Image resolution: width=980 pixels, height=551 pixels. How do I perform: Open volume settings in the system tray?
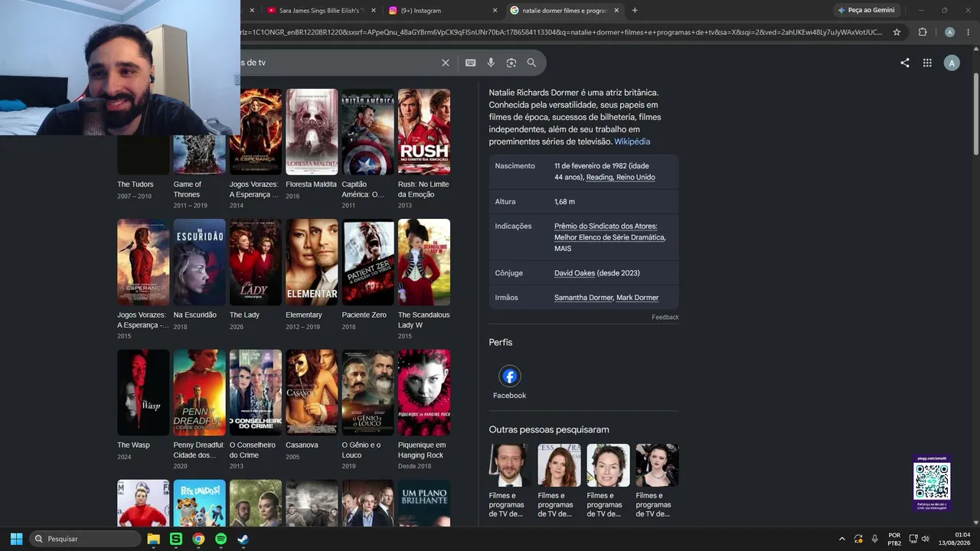(925, 539)
